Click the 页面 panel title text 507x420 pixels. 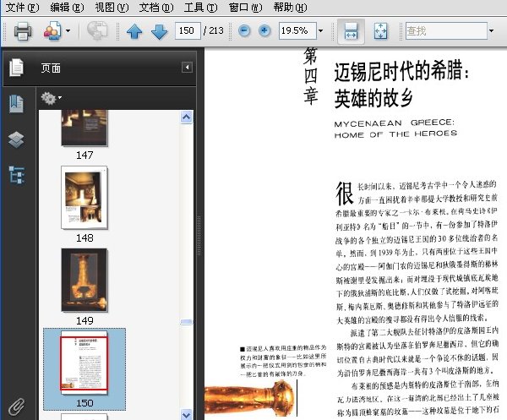tap(51, 68)
